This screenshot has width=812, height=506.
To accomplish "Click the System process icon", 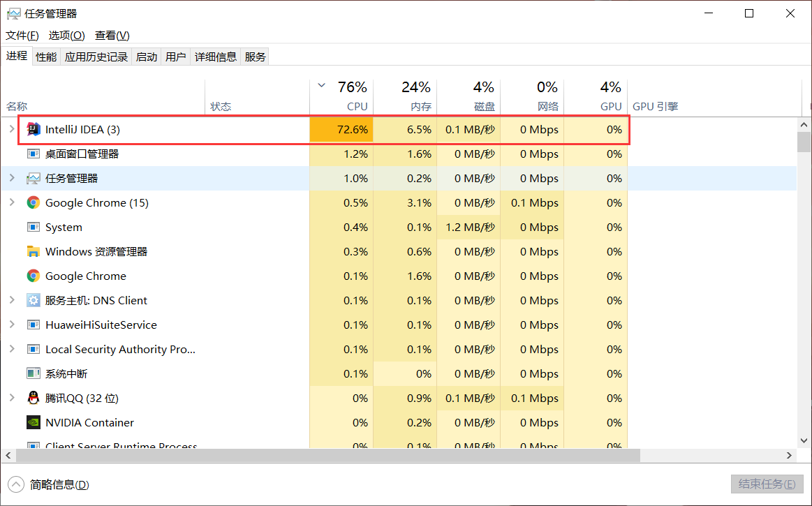I will 34,227.
